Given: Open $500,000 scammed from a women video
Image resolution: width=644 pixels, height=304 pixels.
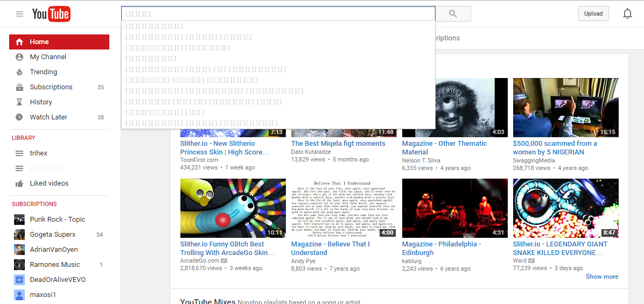Looking at the screenshot, I should point(555,147).
